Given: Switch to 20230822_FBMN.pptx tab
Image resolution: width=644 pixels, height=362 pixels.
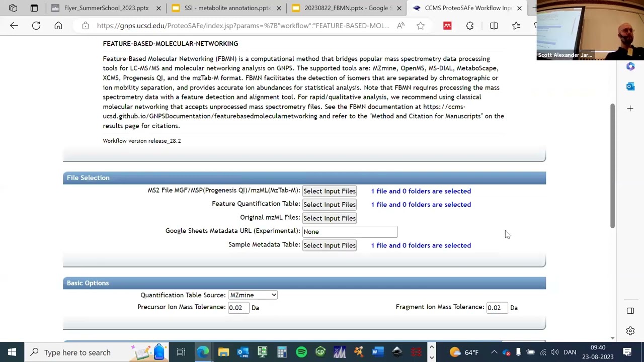Looking at the screenshot, I should (348, 8).
